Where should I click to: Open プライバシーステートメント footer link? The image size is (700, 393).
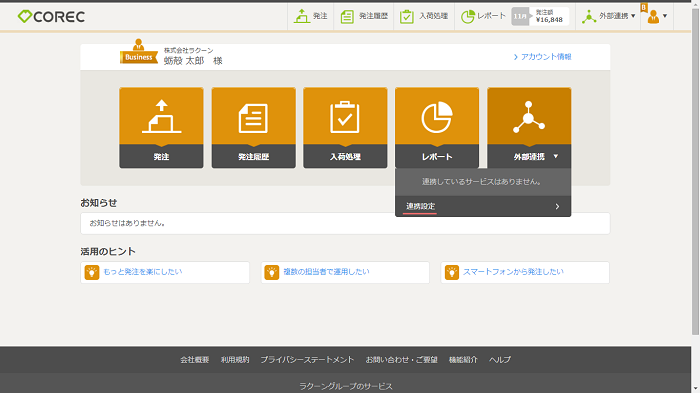coord(307,360)
